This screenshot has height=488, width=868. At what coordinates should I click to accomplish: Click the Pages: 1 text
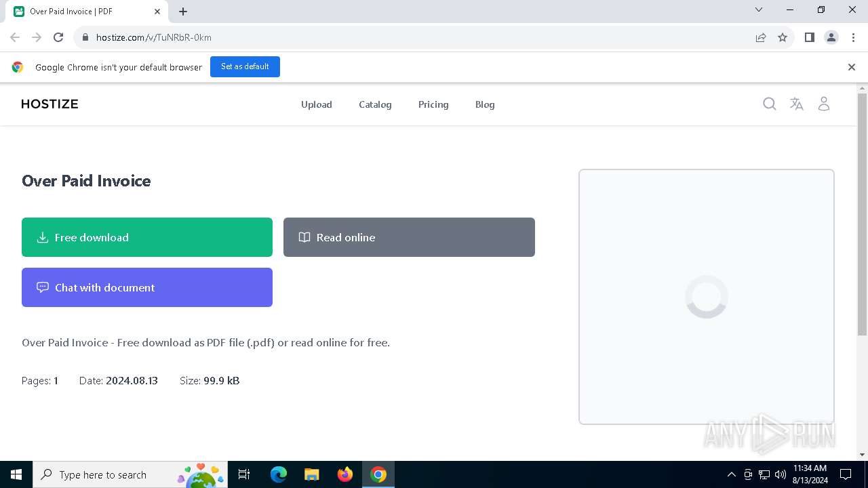pyautogui.click(x=40, y=381)
